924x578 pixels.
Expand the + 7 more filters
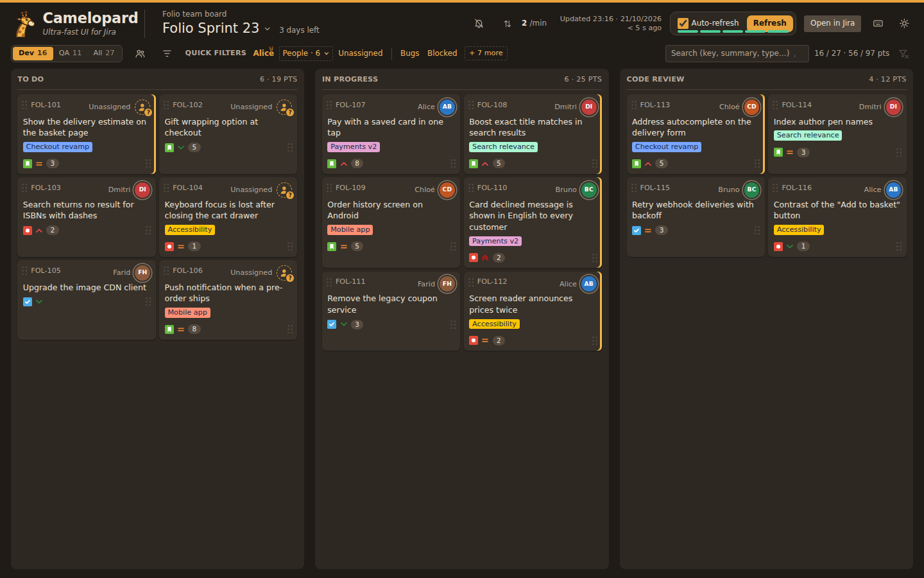tap(486, 53)
